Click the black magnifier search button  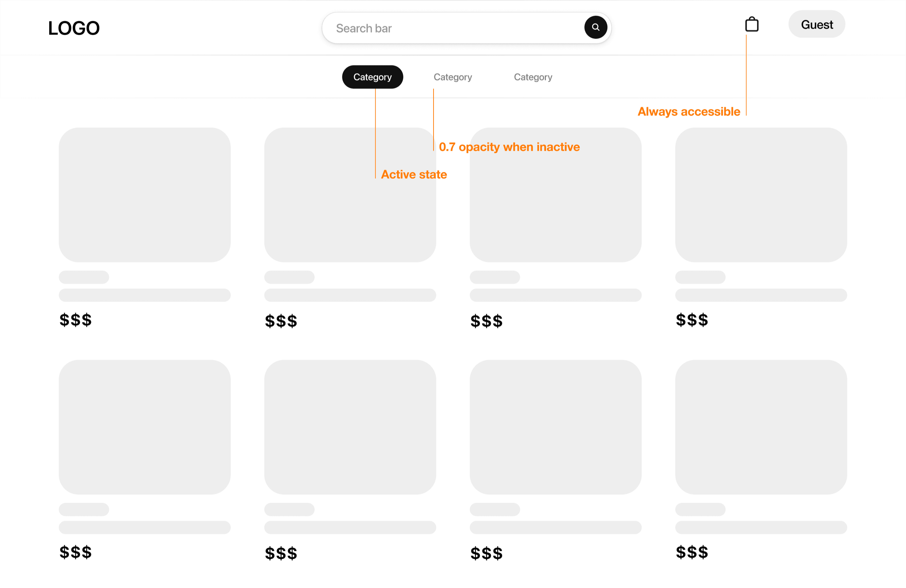pyautogui.click(x=596, y=27)
